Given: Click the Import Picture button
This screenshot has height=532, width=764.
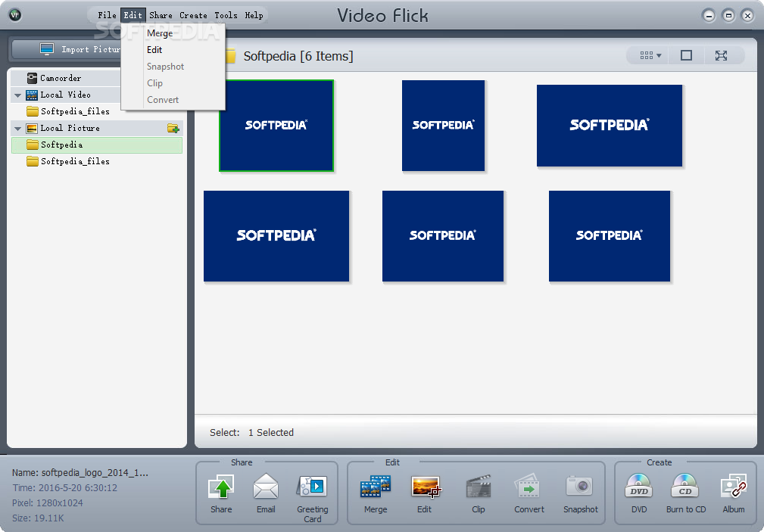Looking at the screenshot, I should tap(67, 49).
